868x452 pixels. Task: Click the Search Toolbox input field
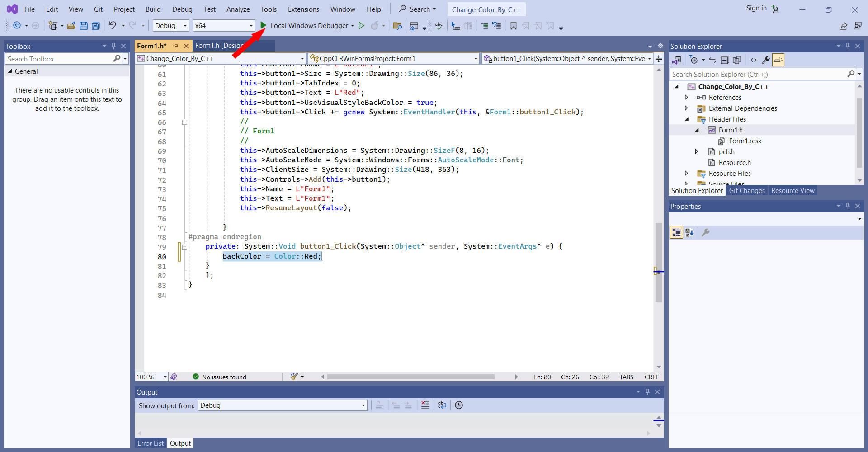(x=59, y=59)
